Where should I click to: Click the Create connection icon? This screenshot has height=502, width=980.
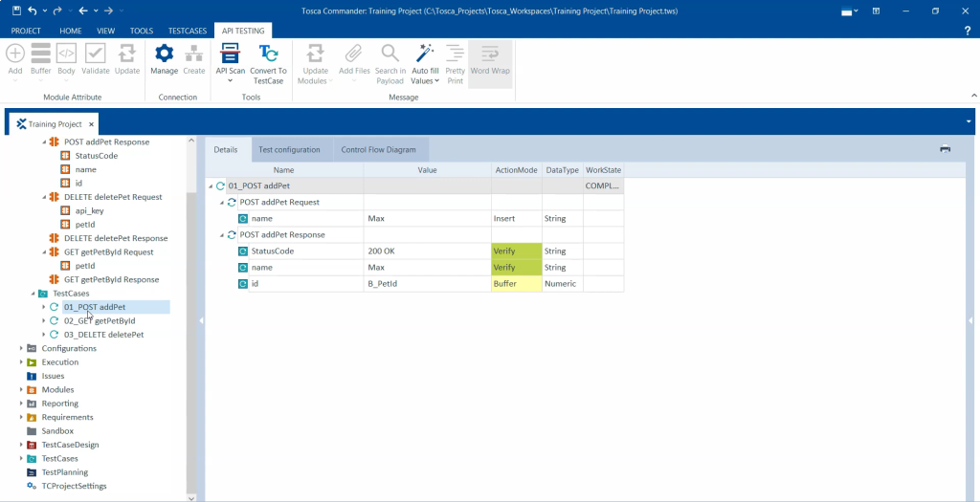pos(193,54)
